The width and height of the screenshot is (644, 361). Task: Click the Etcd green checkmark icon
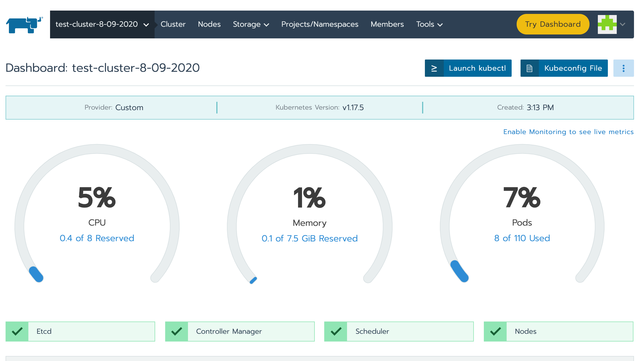[17, 332]
